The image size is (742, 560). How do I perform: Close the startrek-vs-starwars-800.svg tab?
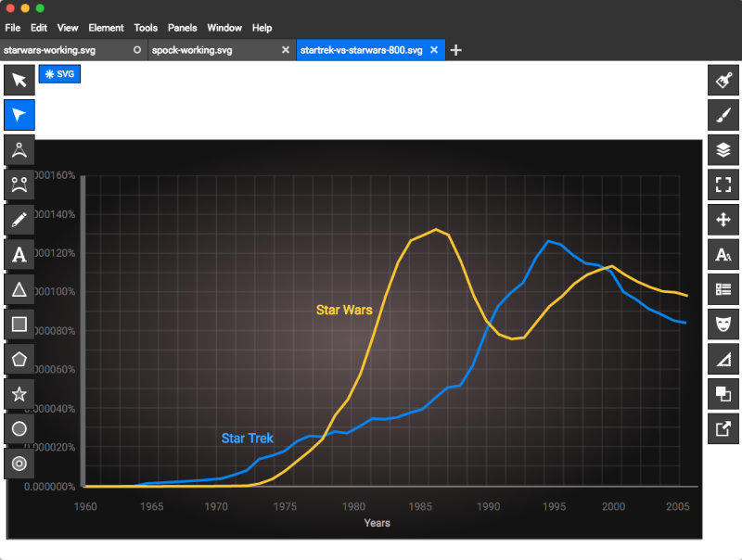click(434, 50)
